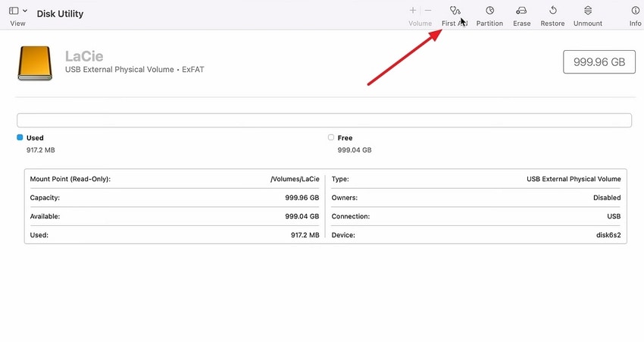Run First Aid stethoscope icon
The width and height of the screenshot is (644, 342).
(455, 11)
